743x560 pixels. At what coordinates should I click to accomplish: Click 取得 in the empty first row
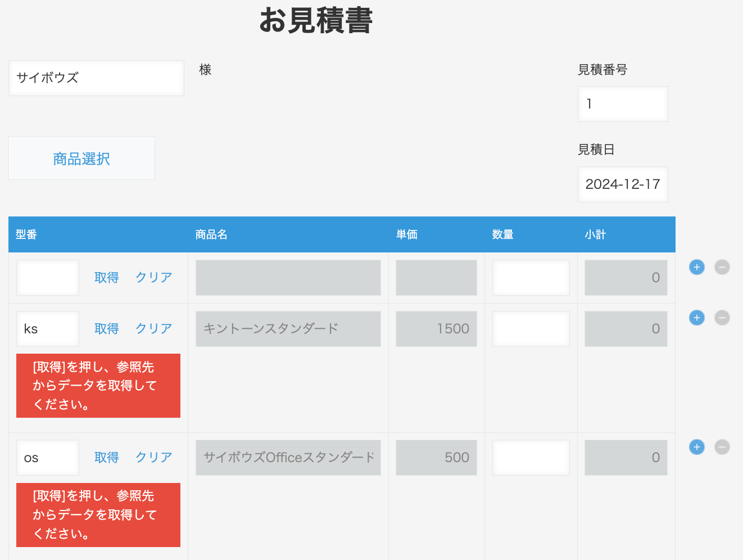tap(107, 277)
